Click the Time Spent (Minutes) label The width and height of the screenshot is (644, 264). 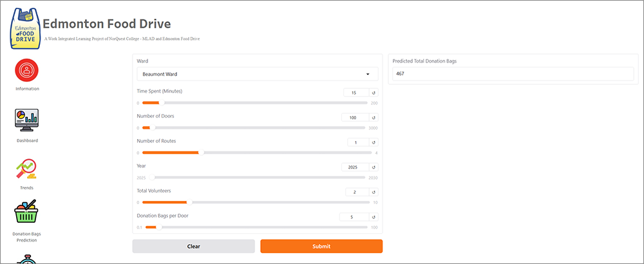(x=159, y=91)
